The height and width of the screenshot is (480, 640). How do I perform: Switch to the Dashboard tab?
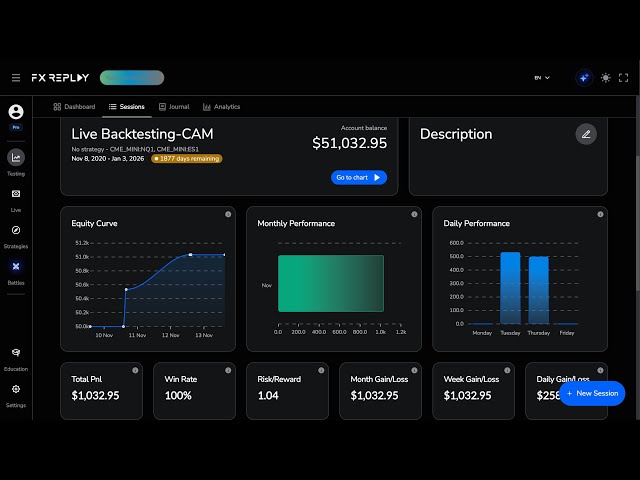click(74, 107)
